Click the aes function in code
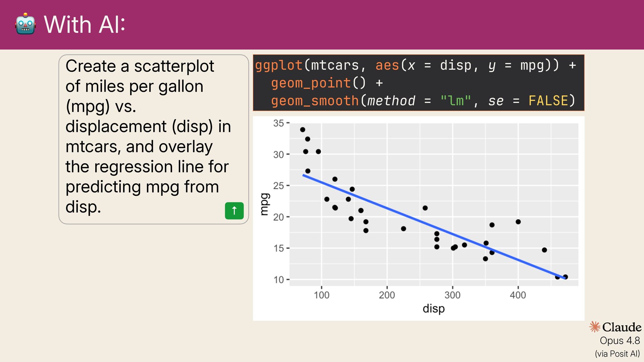The image size is (644, 362). 387,65
